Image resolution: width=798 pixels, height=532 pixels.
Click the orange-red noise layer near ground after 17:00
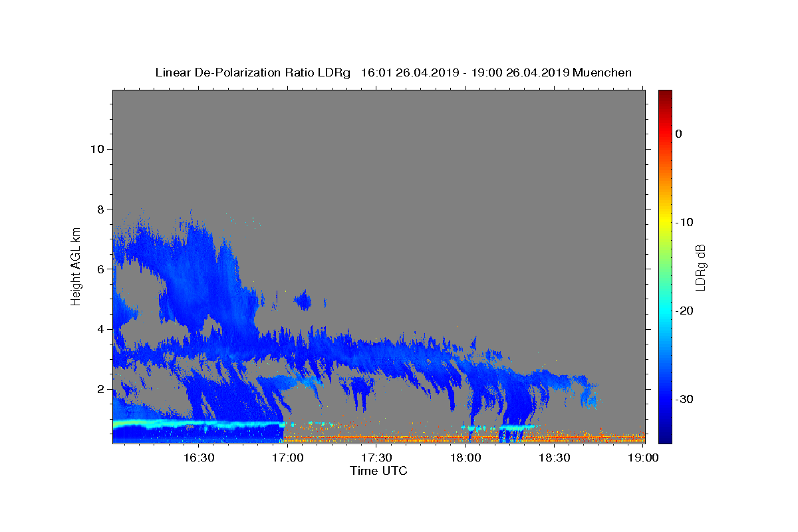click(x=464, y=438)
